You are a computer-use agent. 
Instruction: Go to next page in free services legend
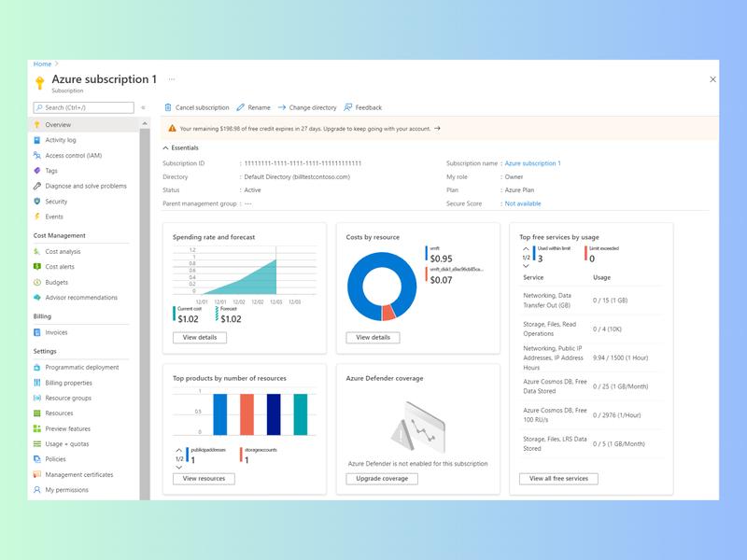526,266
